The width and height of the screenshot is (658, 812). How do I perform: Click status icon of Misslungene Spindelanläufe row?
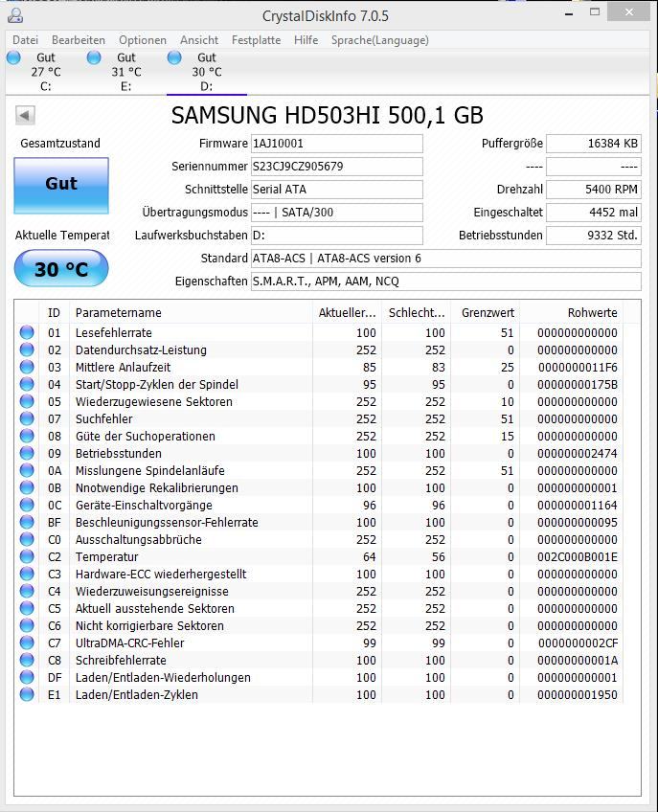coord(27,470)
